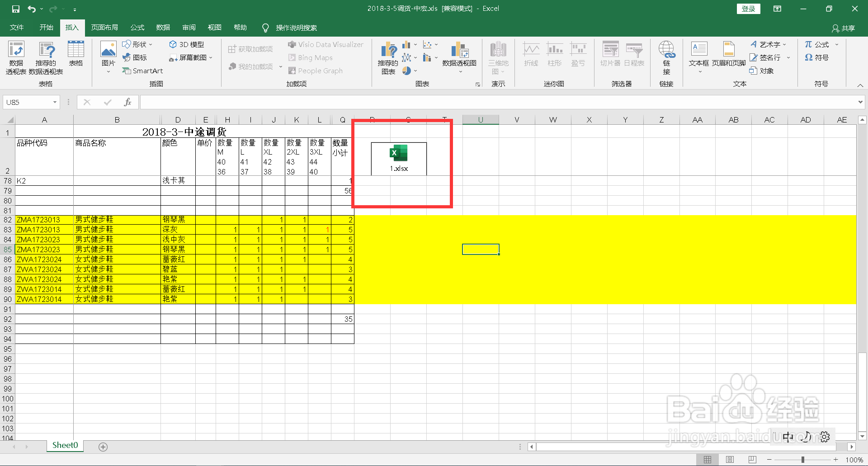The width and height of the screenshot is (868, 466).
Task: Open Shapes (形状) gallery
Action: click(x=137, y=44)
